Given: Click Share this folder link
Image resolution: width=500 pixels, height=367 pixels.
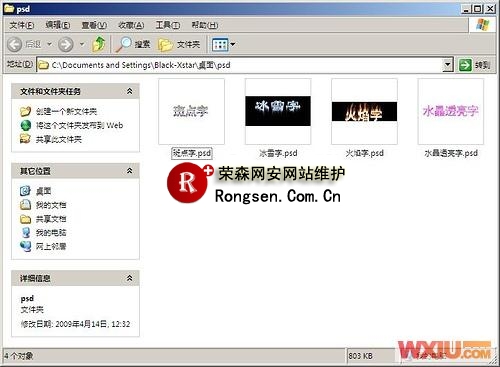Looking at the screenshot, I should (59, 139).
